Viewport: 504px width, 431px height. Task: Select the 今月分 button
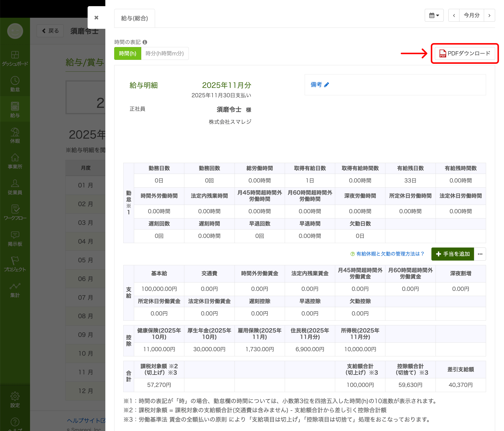pos(472,16)
